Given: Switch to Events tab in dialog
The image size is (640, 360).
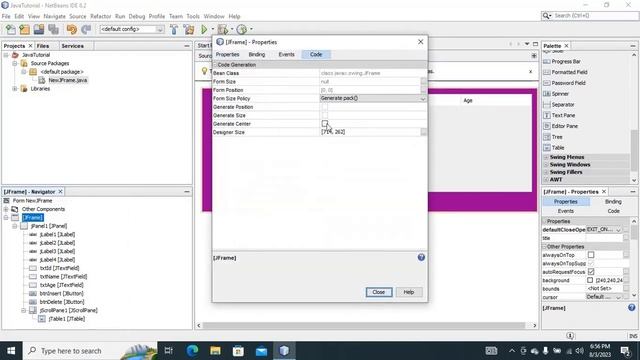Looking at the screenshot, I should pyautogui.click(x=287, y=54).
